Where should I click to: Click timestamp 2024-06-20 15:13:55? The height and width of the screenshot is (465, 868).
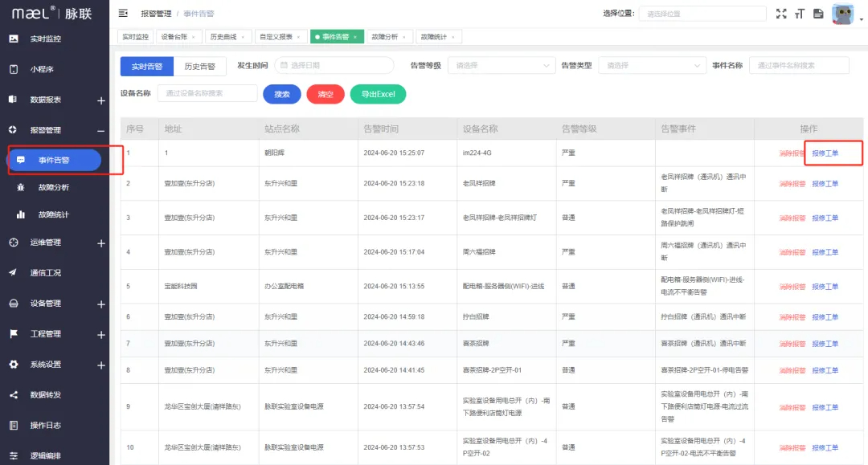[394, 287]
